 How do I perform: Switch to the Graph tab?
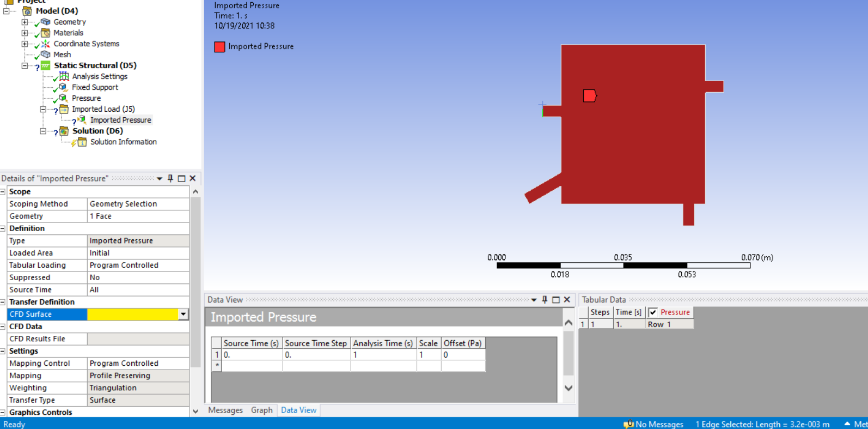262,410
